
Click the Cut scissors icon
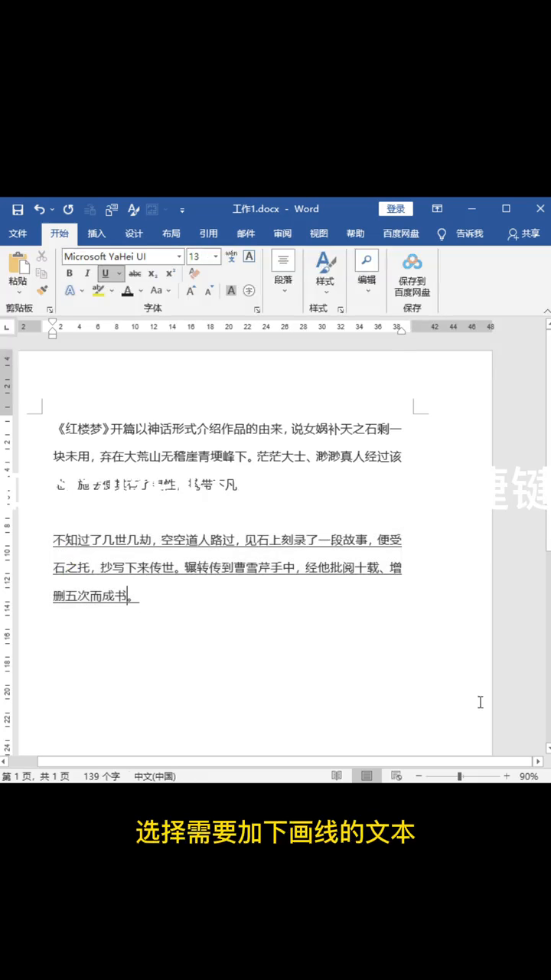pos(42,256)
